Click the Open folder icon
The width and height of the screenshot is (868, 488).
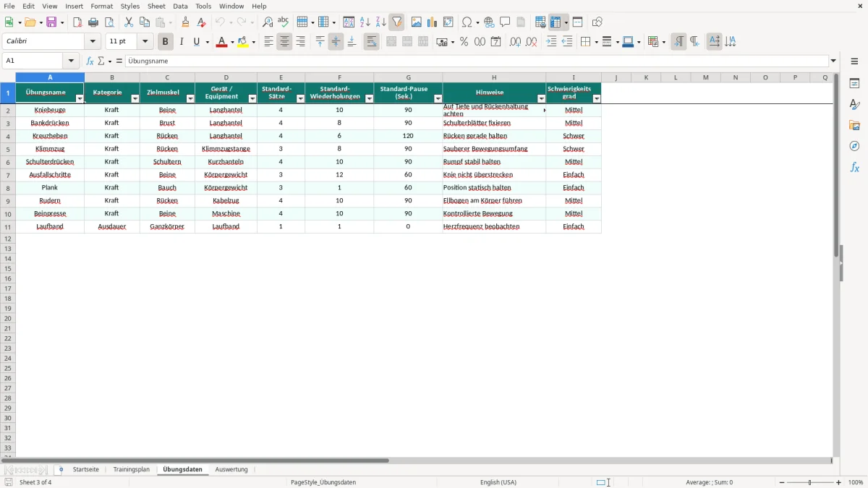pyautogui.click(x=30, y=22)
